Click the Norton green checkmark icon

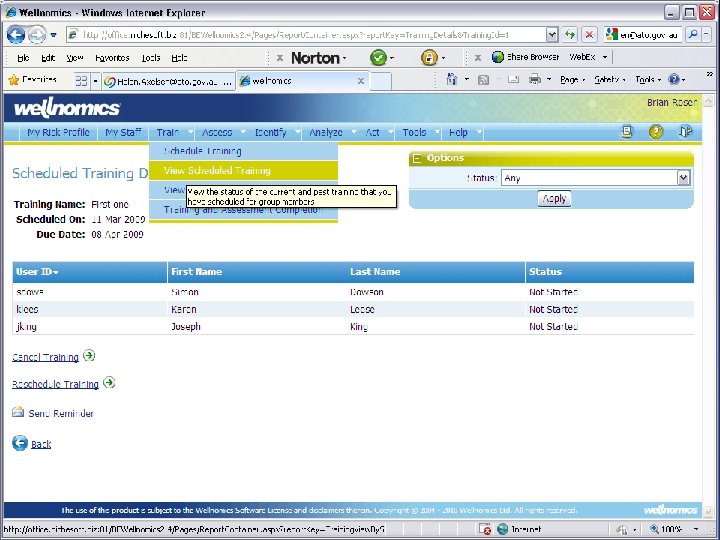[x=378, y=58]
